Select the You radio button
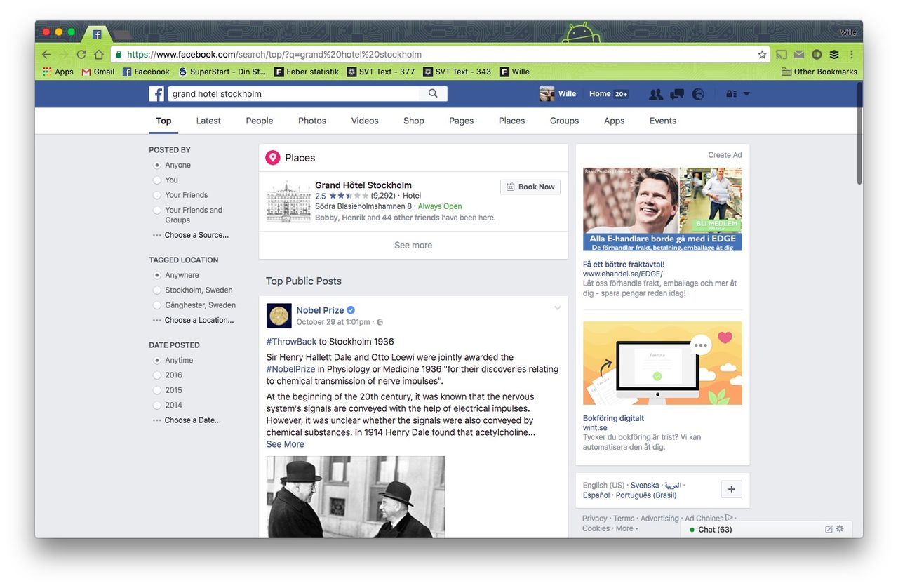Screen dimensions: 898x588 [157, 180]
